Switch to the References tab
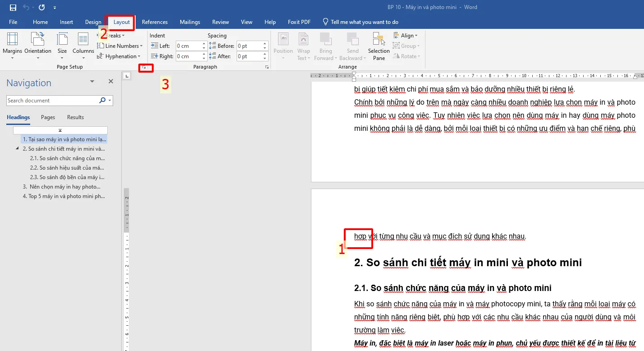644x351 pixels. [155, 22]
